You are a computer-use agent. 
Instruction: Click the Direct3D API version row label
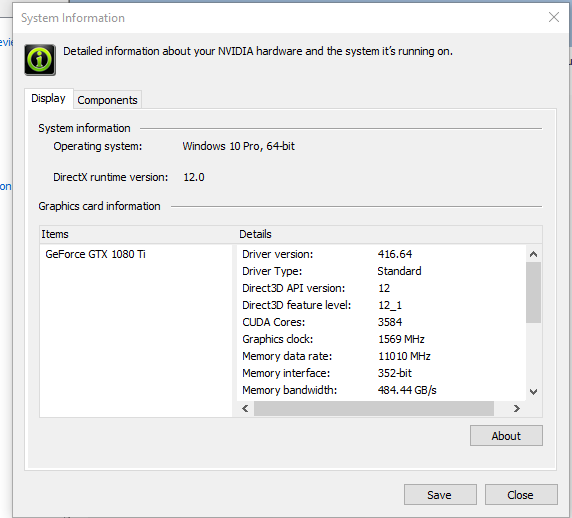tap(293, 288)
